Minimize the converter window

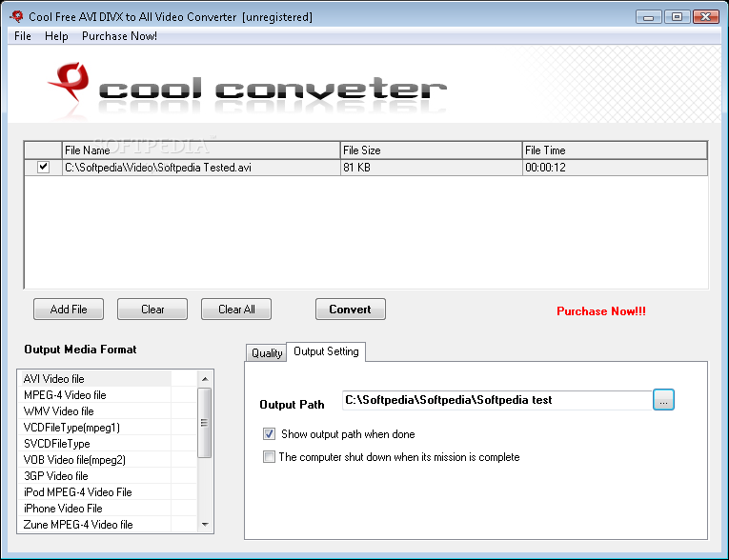pyautogui.click(x=649, y=17)
